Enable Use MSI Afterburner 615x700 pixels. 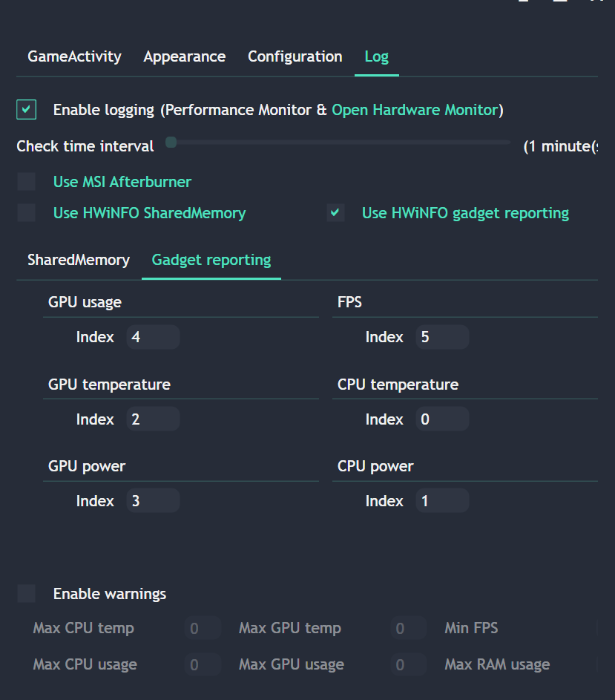pos(26,181)
